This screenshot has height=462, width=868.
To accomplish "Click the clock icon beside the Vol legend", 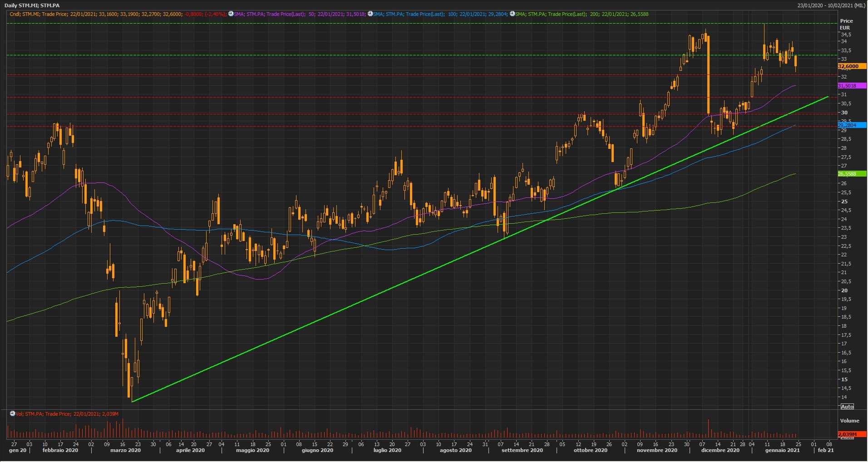I will click(x=12, y=414).
